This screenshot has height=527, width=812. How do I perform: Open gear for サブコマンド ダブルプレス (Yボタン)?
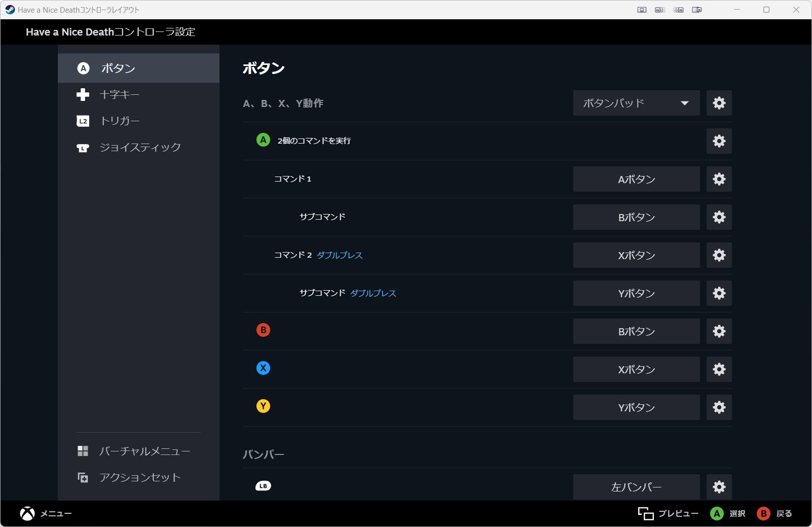pos(719,293)
